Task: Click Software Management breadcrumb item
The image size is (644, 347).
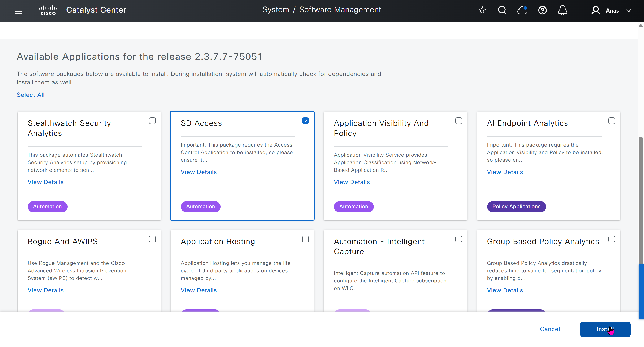Action: [340, 9]
